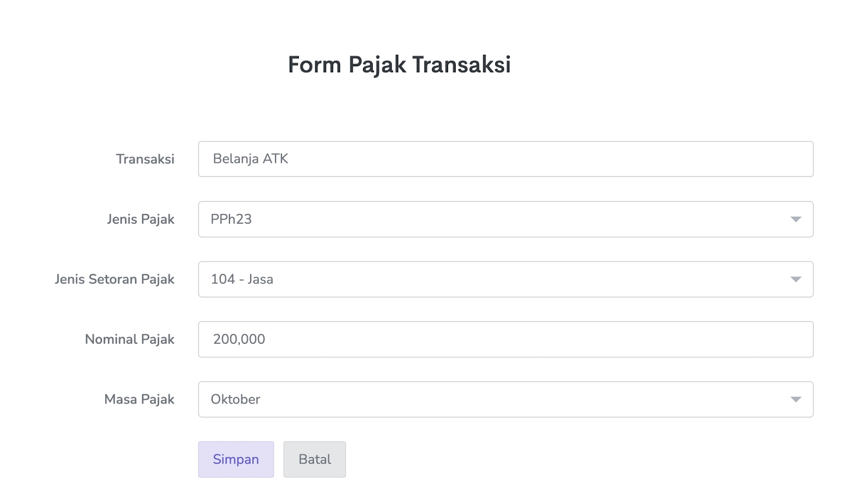Open the Masa Pajak combo box
This screenshot has width=868, height=499.
pos(505,400)
